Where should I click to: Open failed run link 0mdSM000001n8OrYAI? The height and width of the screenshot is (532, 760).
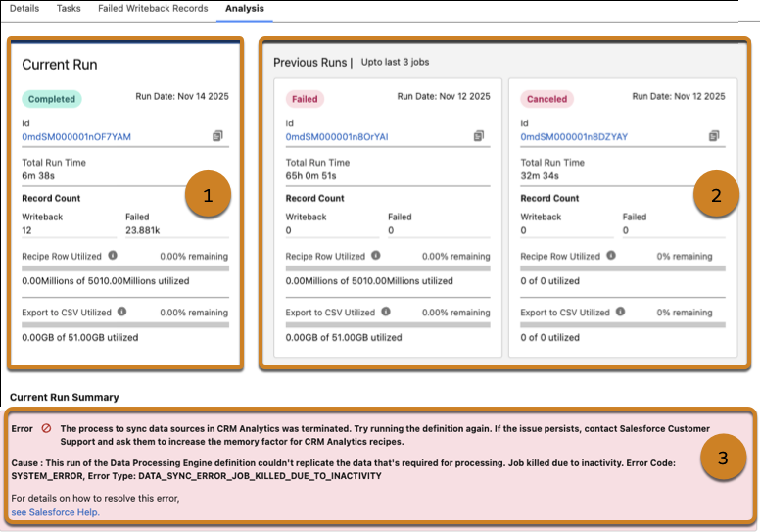point(337,137)
